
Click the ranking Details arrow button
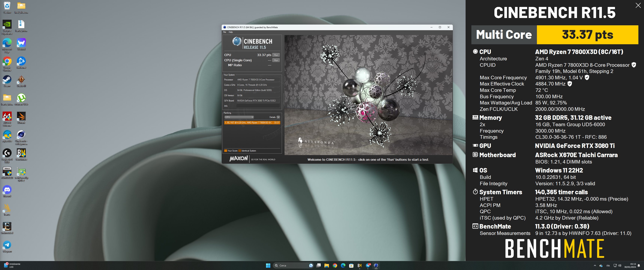[x=278, y=117]
